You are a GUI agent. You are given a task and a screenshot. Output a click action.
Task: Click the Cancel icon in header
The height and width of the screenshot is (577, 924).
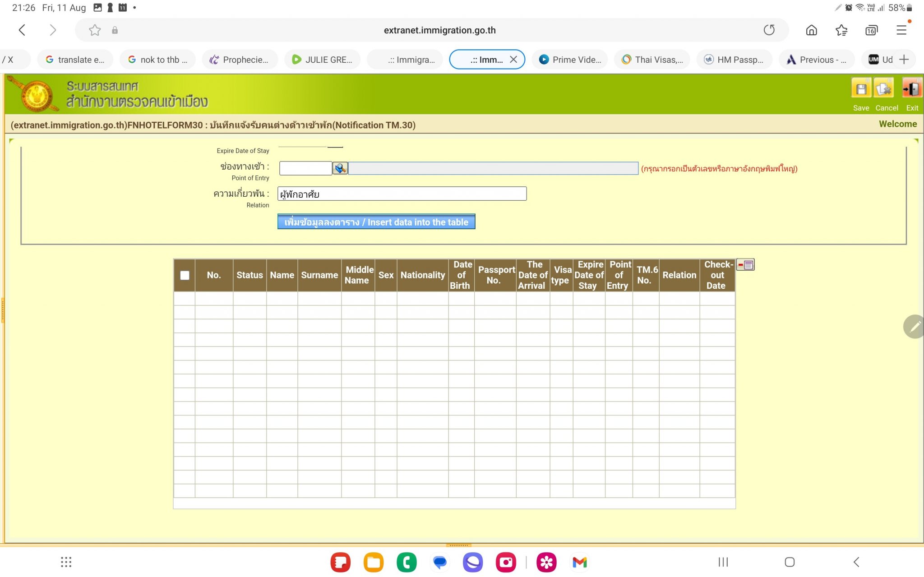click(883, 89)
